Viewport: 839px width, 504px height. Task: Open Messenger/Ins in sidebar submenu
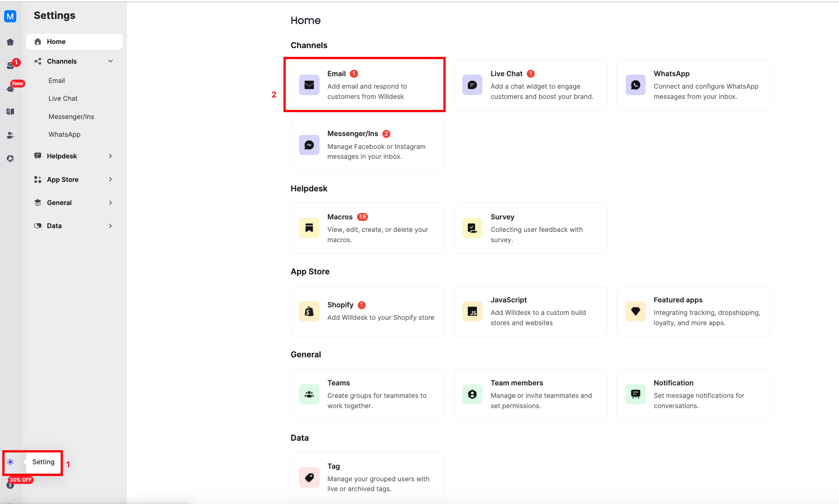tap(71, 117)
